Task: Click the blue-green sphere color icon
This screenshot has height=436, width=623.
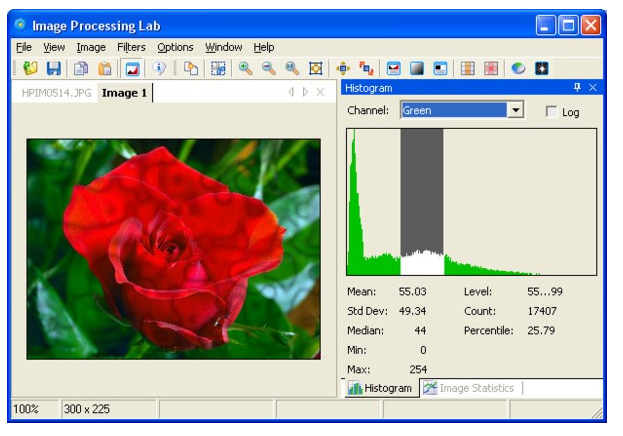Action: pyautogui.click(x=518, y=68)
